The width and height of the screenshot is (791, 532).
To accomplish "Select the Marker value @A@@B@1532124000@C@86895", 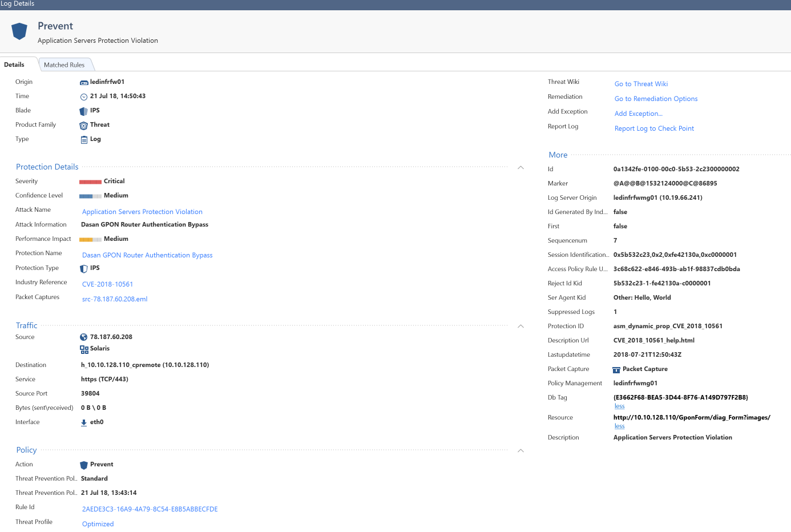I will 665,183.
